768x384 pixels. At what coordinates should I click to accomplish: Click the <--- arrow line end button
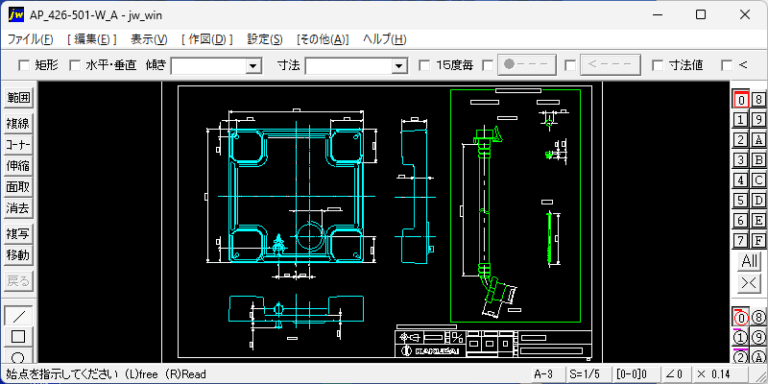610,65
